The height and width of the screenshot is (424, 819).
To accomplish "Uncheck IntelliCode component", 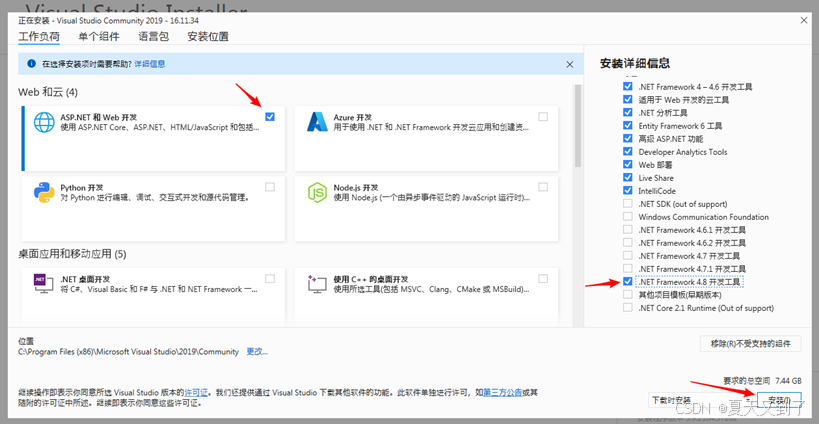I will [628, 191].
